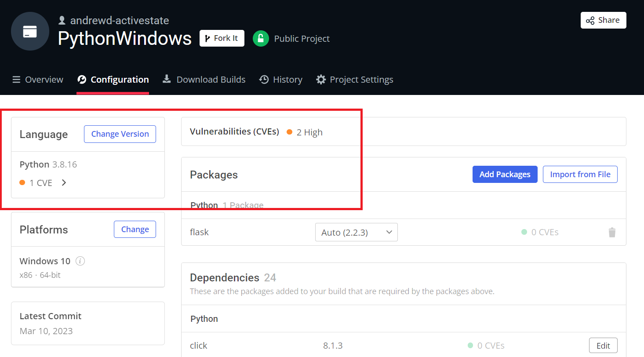Click the Download Builds arrow icon
This screenshot has height=357, width=644.
click(167, 79)
